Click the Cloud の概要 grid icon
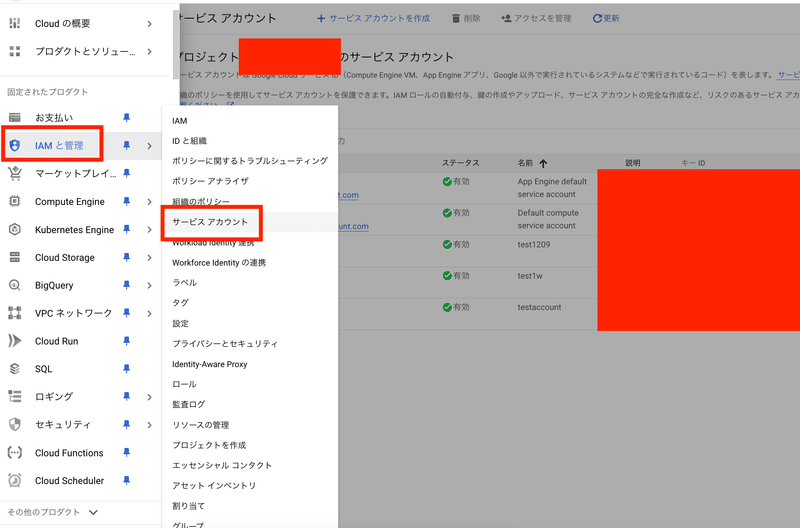800x528 pixels. tap(15, 23)
